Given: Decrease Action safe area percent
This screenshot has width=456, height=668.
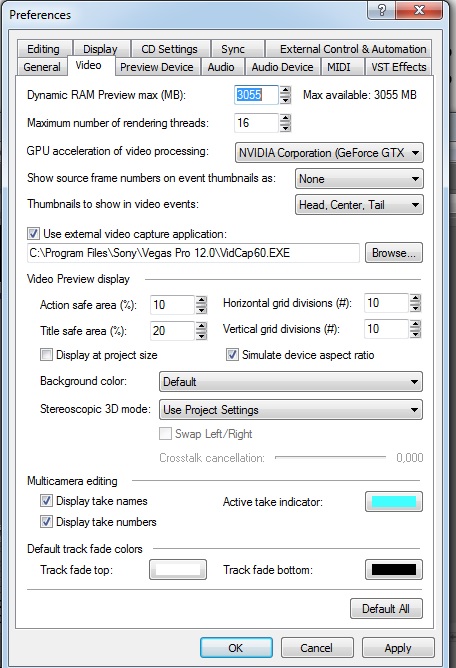Looking at the screenshot, I should pyautogui.click(x=201, y=310).
